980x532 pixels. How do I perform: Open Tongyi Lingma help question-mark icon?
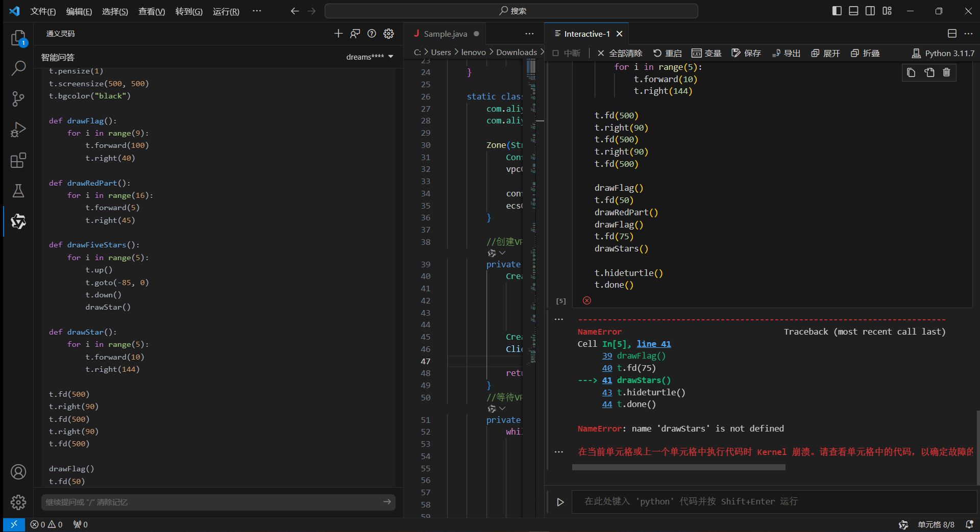[x=372, y=34]
